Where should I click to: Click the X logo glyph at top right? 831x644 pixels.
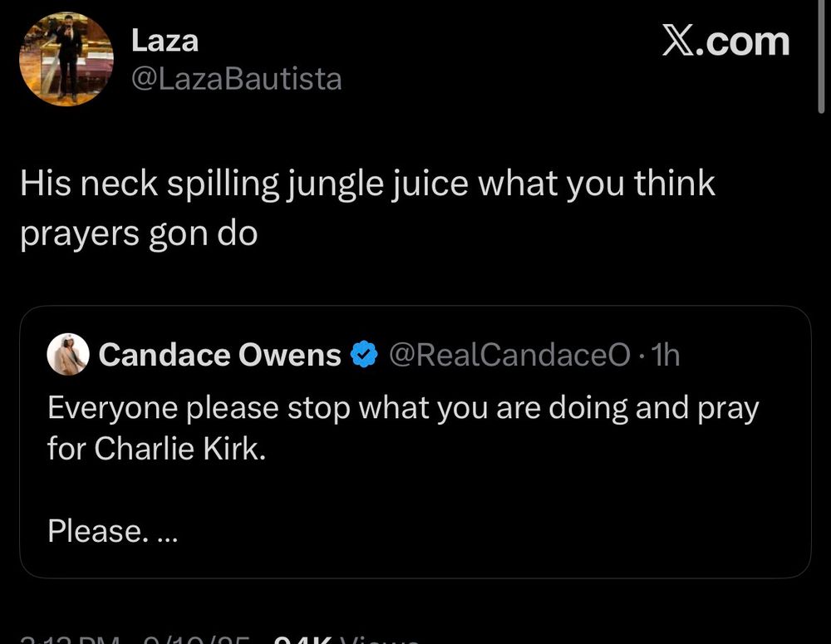[x=685, y=41]
